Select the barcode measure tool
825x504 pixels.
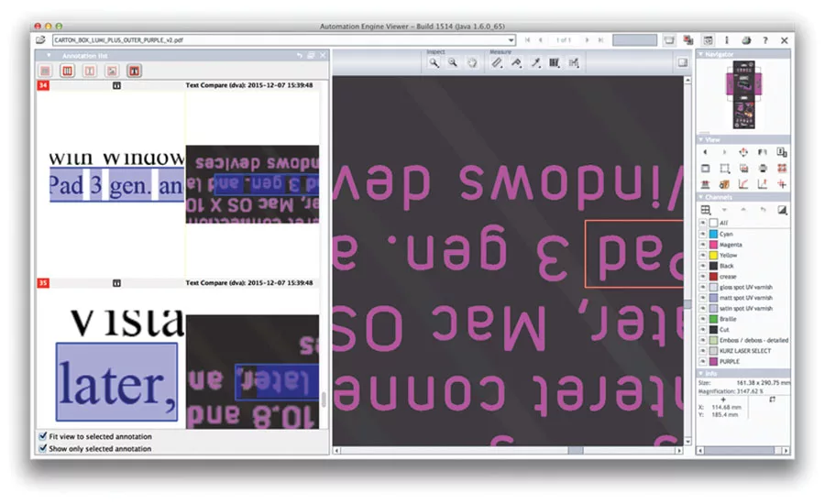click(555, 63)
